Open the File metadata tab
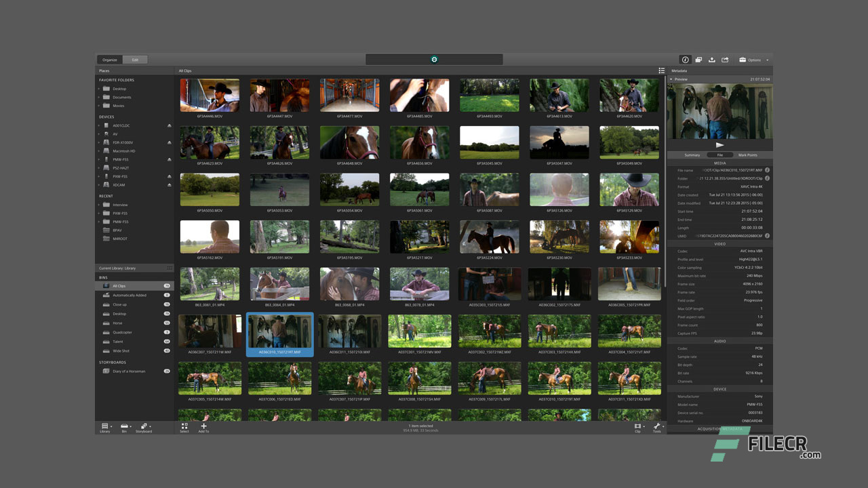This screenshot has width=868, height=488. [720, 155]
